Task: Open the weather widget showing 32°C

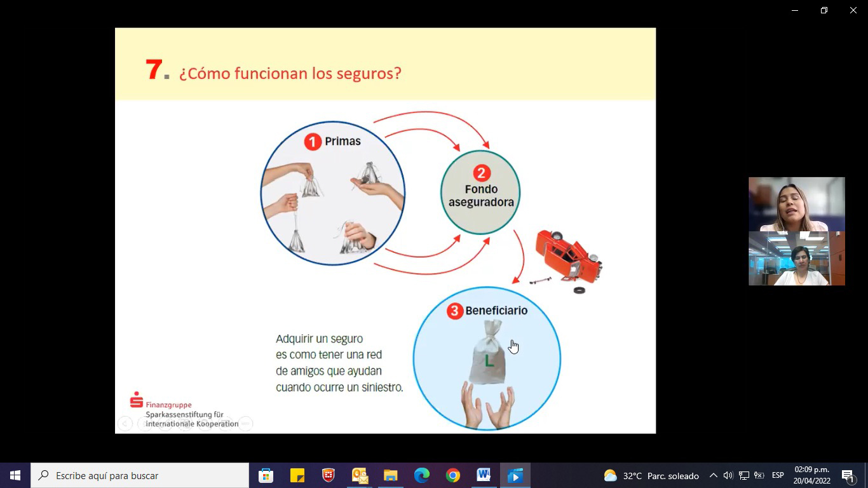Action: click(x=651, y=475)
